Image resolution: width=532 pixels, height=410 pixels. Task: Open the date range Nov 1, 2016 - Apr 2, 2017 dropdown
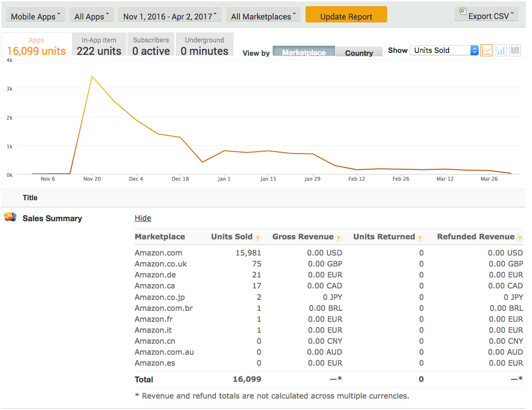pos(170,15)
